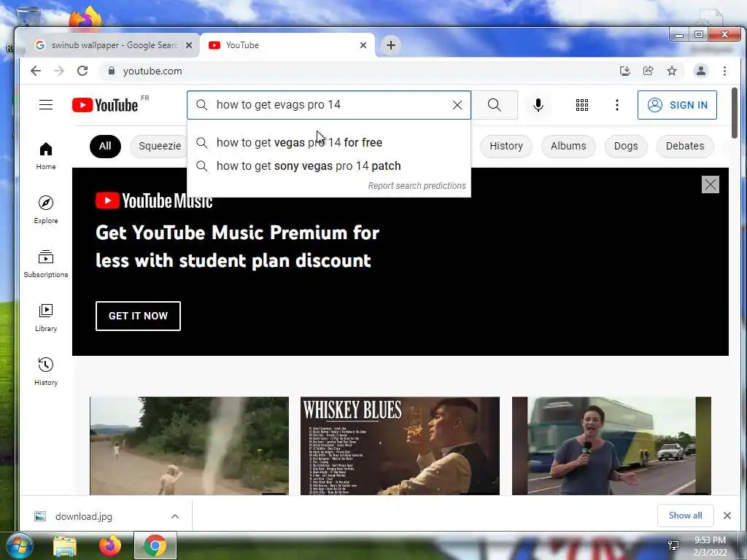Dismiss the YouTube Music Premium banner
The width and height of the screenshot is (747, 560).
tap(710, 184)
